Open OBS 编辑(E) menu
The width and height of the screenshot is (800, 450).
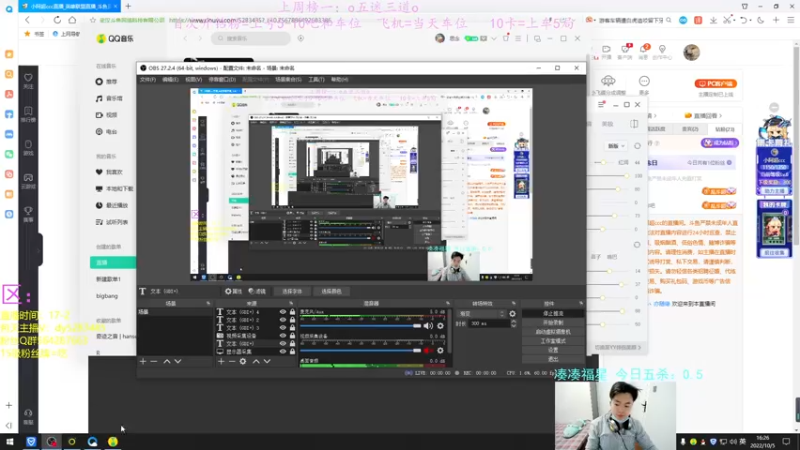click(170, 80)
